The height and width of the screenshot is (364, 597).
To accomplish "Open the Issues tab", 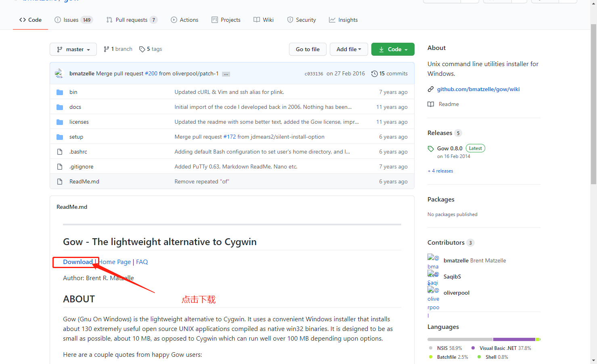I will tap(74, 20).
